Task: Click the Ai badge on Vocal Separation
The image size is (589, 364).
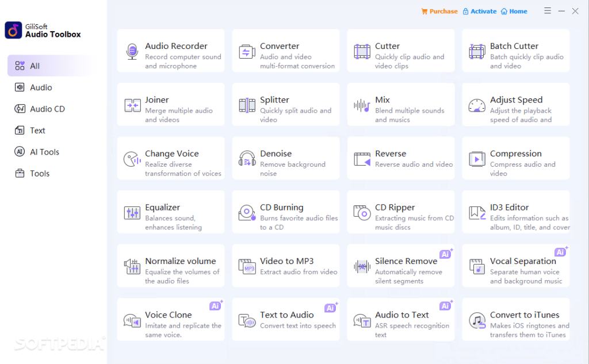Action: coord(560,252)
